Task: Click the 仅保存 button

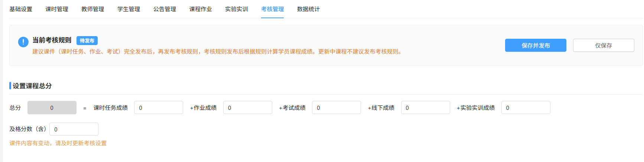Action: click(x=604, y=45)
